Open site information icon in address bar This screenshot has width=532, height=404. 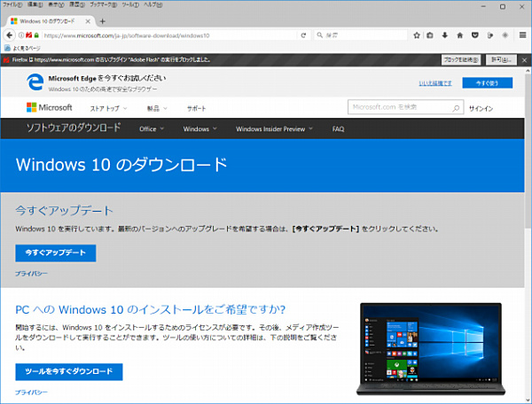[x=21, y=35]
